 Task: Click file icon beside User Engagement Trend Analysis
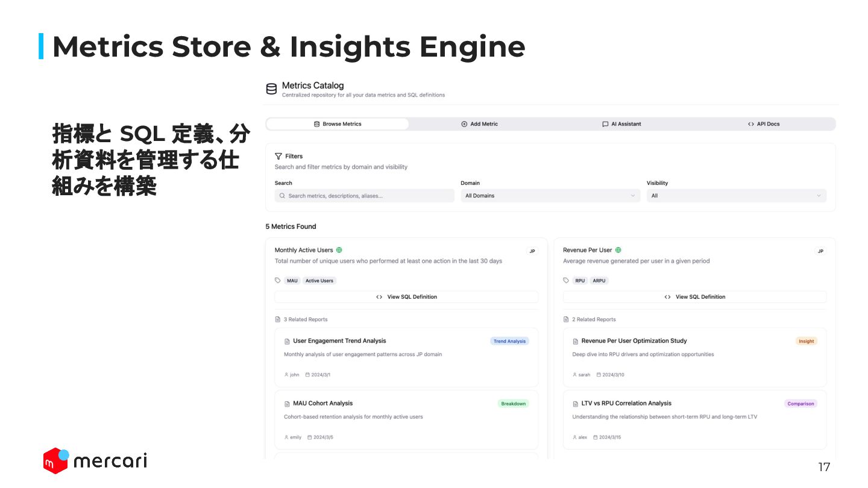[287, 342]
